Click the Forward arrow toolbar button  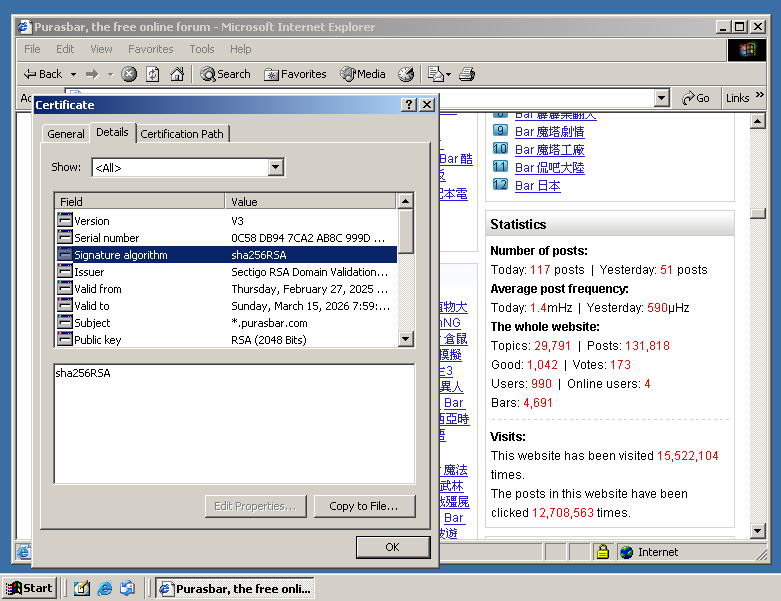click(92, 74)
